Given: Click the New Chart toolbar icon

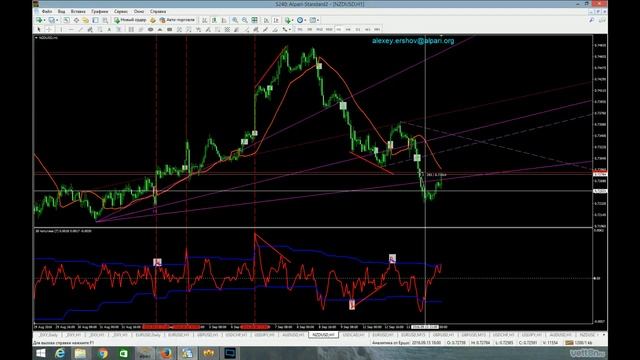Looking at the screenshot, I should coord(39,20).
